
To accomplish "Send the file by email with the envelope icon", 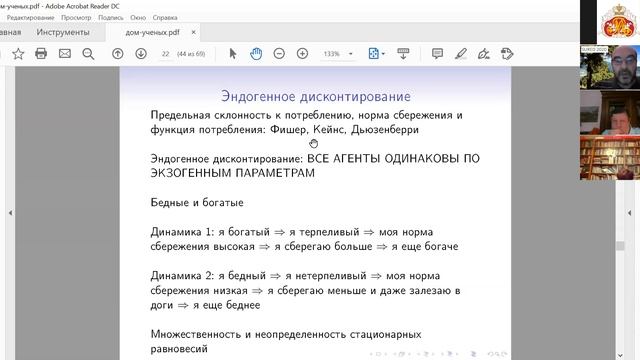I will 64,53.
